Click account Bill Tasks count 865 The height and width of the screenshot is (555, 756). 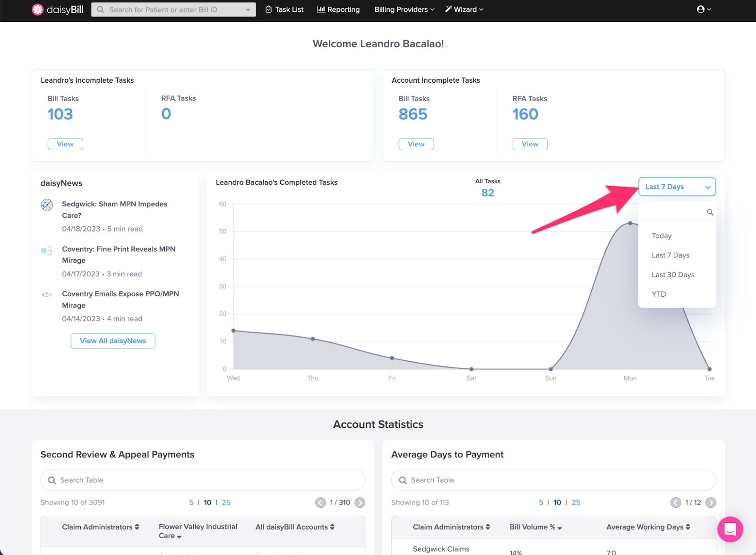click(x=413, y=114)
